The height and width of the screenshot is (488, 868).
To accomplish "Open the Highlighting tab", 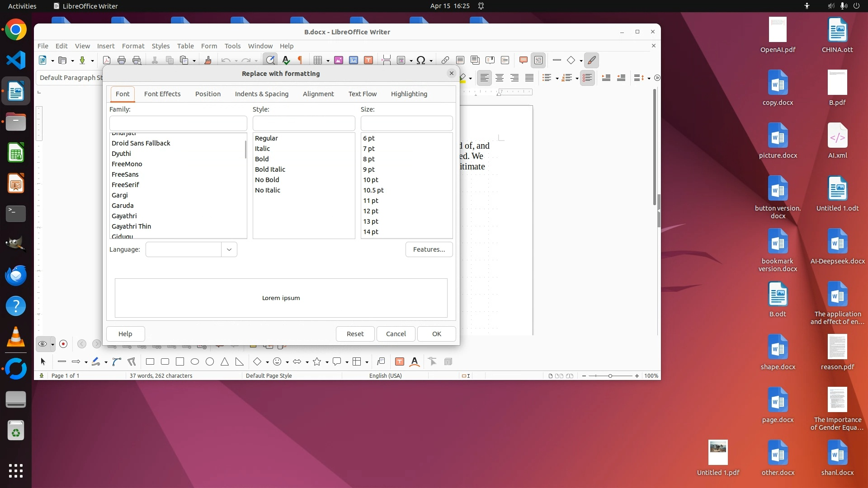I will 409,94.
